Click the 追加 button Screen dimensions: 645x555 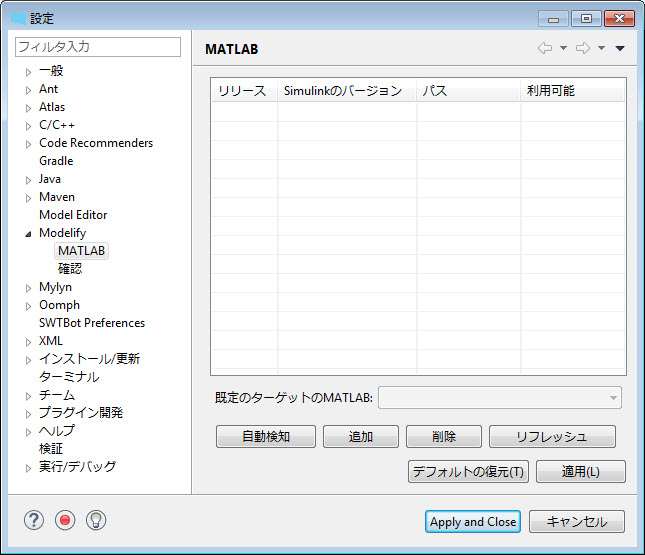click(361, 437)
